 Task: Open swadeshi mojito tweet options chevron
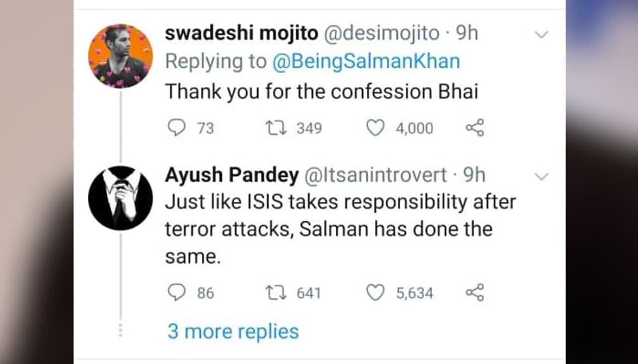pos(541,34)
